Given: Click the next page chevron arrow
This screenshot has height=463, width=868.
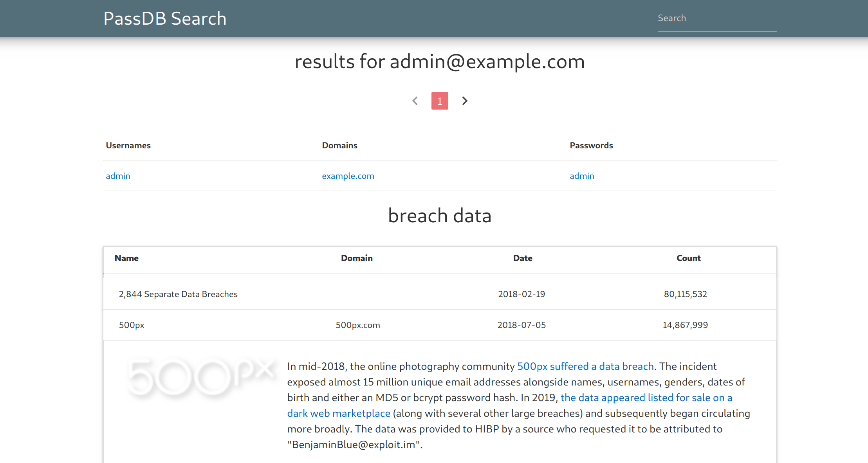Looking at the screenshot, I should [464, 101].
